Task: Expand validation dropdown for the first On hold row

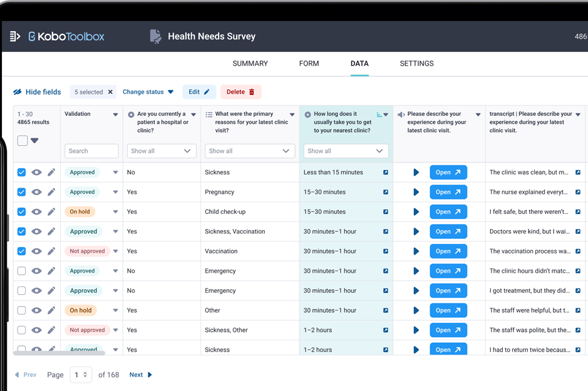Action: point(115,211)
